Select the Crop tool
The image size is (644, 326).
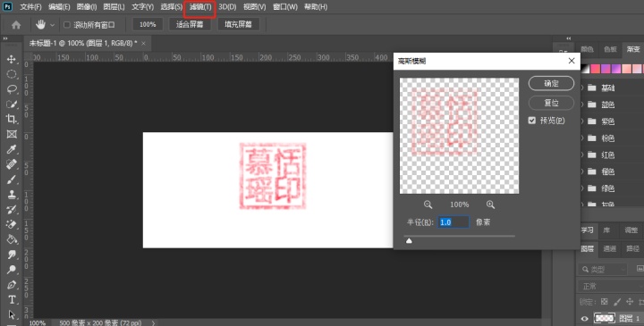[x=12, y=120]
